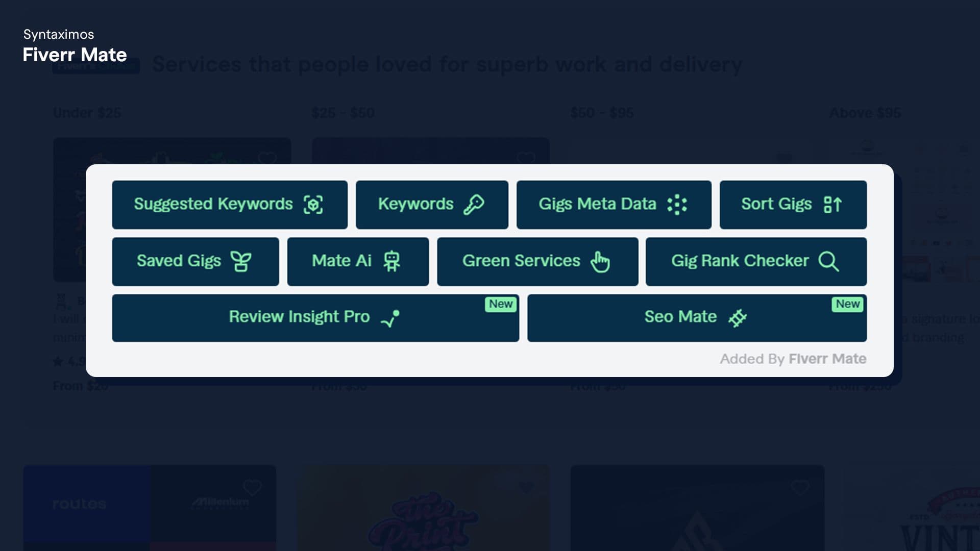Viewport: 980px width, 551px height.
Task: Click the Suggested Keywords scan icon
Action: pyautogui.click(x=313, y=205)
